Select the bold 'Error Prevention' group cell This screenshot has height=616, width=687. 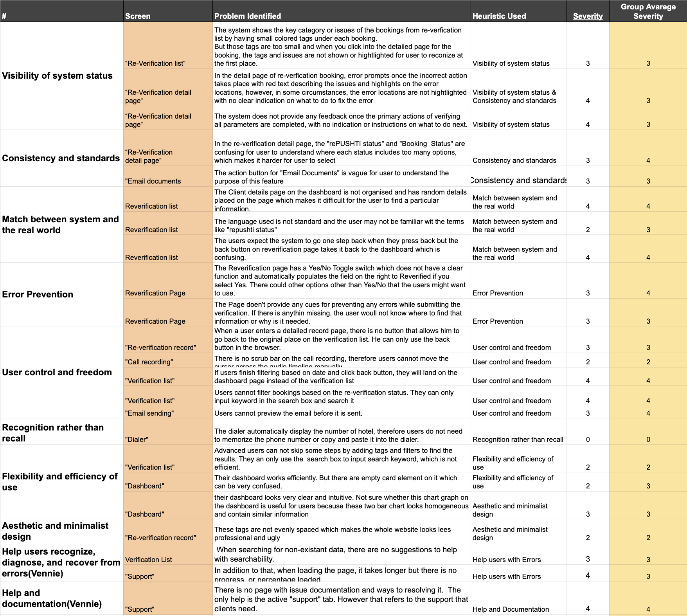tap(62, 294)
